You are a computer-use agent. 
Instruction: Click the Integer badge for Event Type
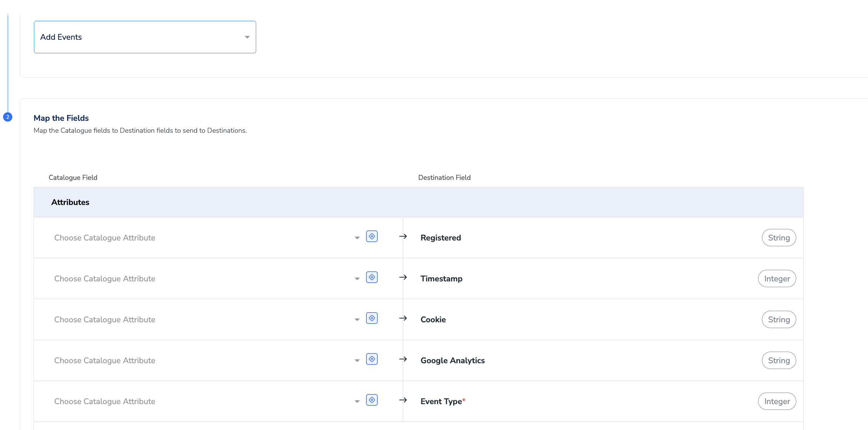(777, 401)
